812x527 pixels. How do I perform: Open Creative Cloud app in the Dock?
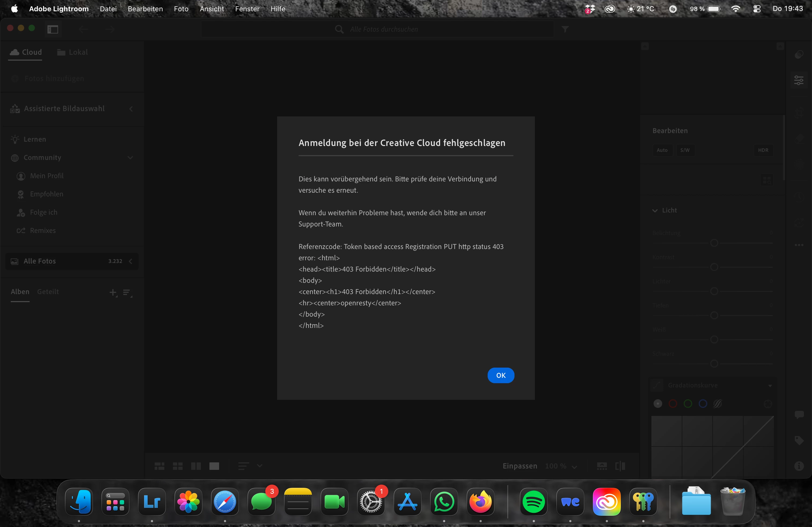607,502
